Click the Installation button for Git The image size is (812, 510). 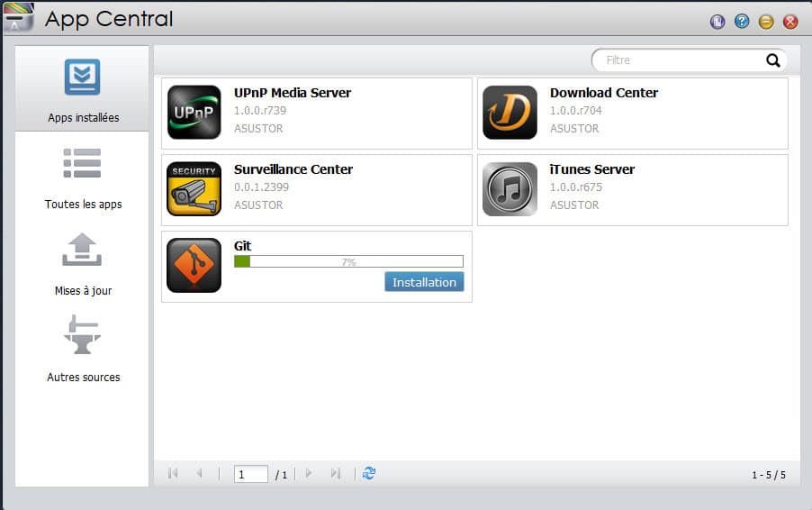[424, 282]
